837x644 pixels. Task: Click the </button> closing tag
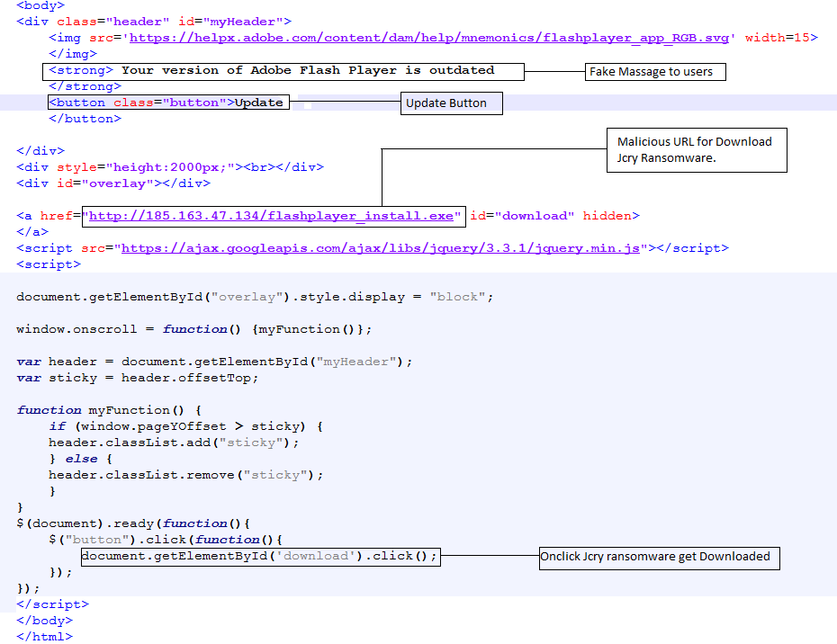pos(85,119)
